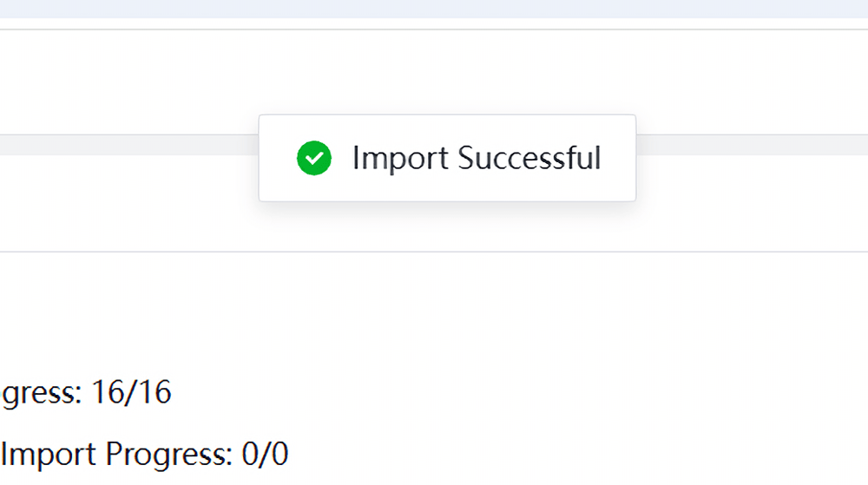The height and width of the screenshot is (485, 868).
Task: Click the "16/16" progress count
Action: point(131,392)
